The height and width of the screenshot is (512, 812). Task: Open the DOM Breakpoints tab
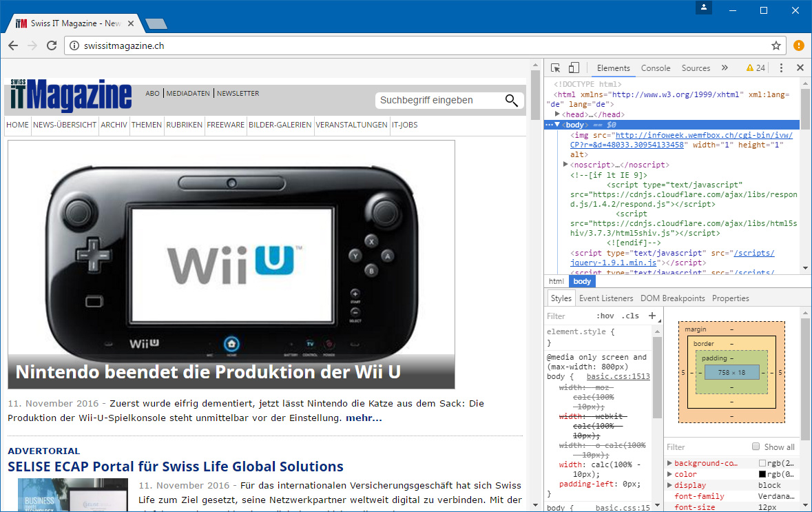click(x=672, y=298)
